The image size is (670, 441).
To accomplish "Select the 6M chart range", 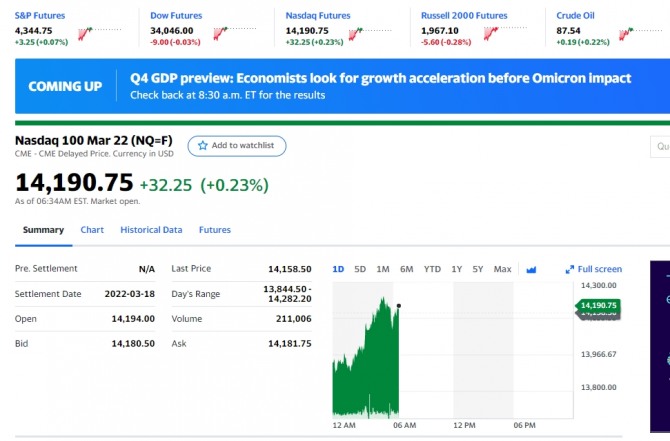I will 406,269.
